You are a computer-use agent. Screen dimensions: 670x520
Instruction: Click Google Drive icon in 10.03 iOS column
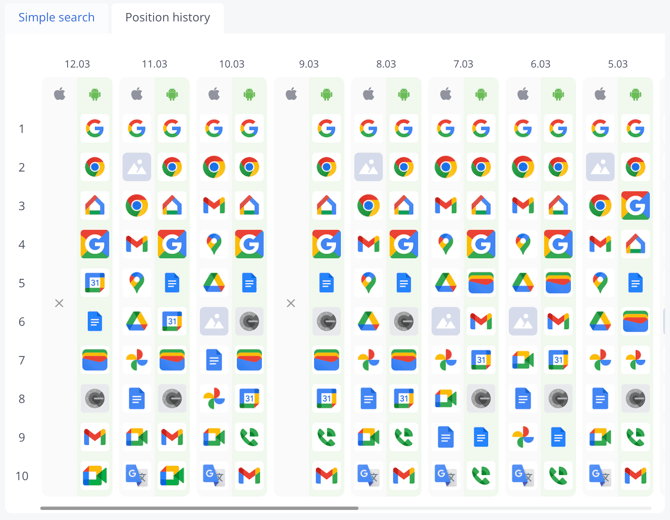[x=214, y=283]
